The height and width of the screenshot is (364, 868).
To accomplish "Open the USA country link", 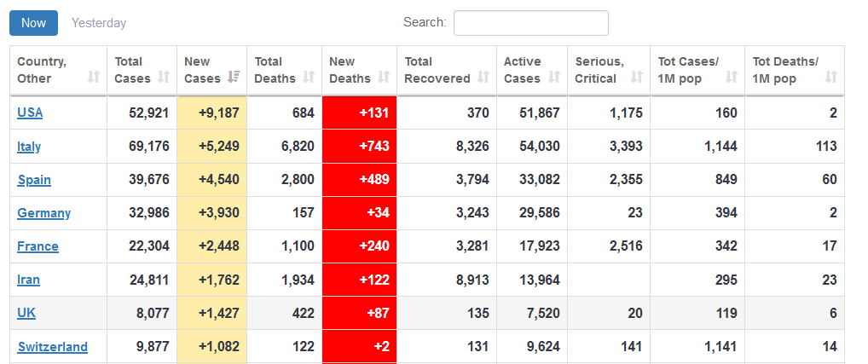I will point(30,113).
